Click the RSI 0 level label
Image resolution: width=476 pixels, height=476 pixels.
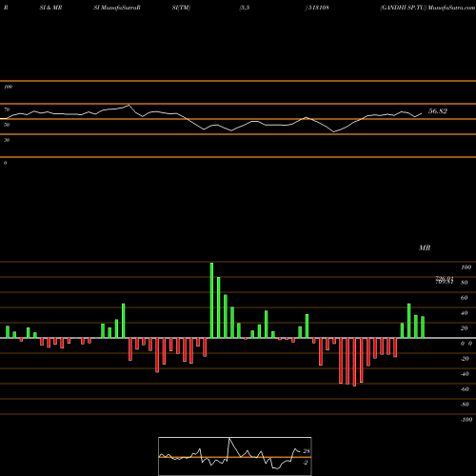click(x=5, y=163)
